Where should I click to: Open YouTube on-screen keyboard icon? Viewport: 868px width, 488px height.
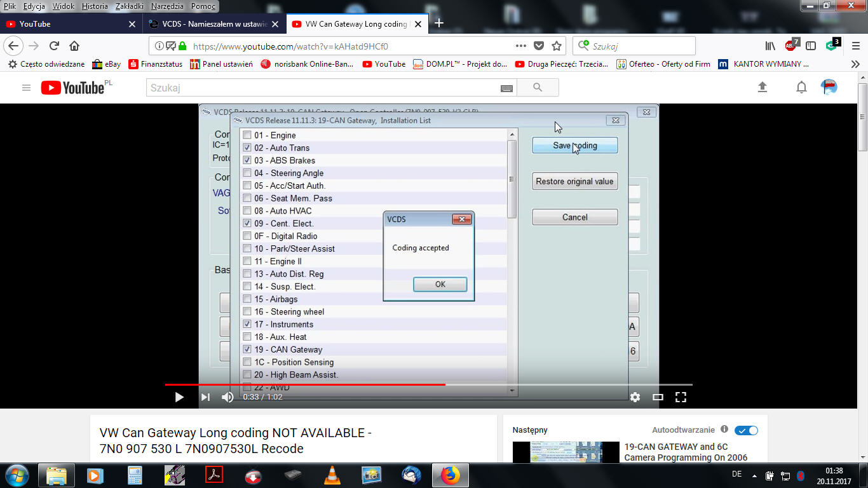pos(506,88)
